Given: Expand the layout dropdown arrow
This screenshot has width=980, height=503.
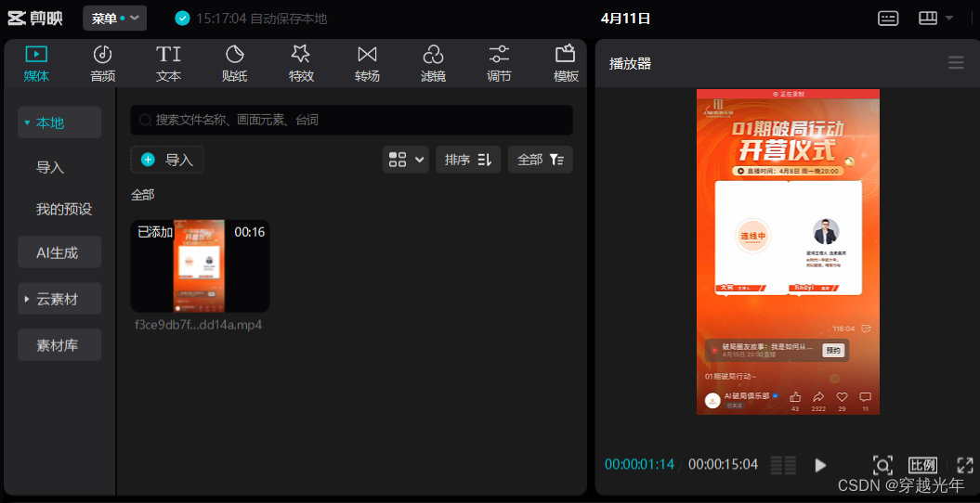Looking at the screenshot, I should click(948, 19).
